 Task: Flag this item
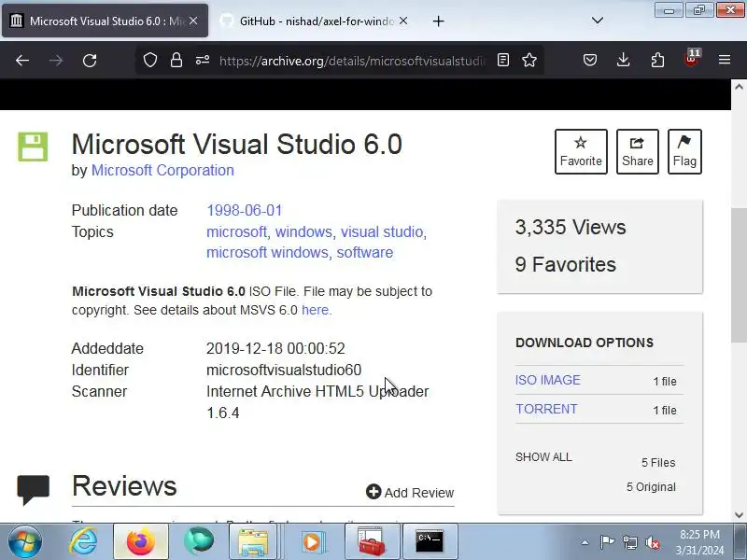[x=684, y=151]
